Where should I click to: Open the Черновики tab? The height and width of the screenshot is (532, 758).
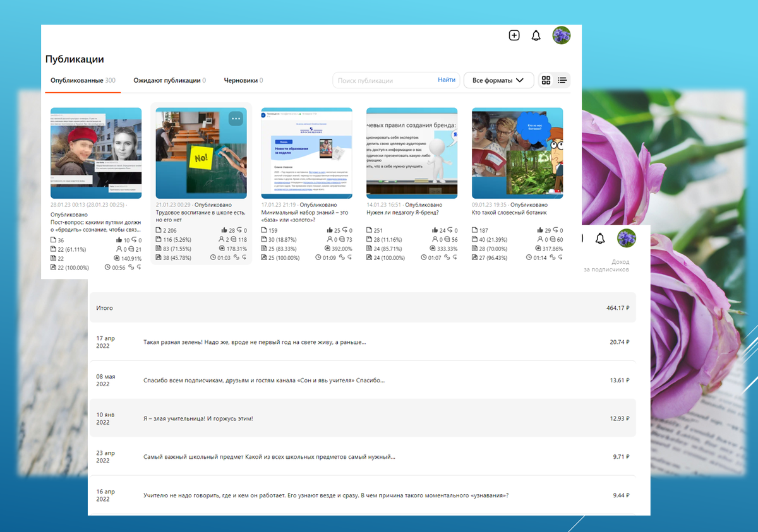(243, 80)
